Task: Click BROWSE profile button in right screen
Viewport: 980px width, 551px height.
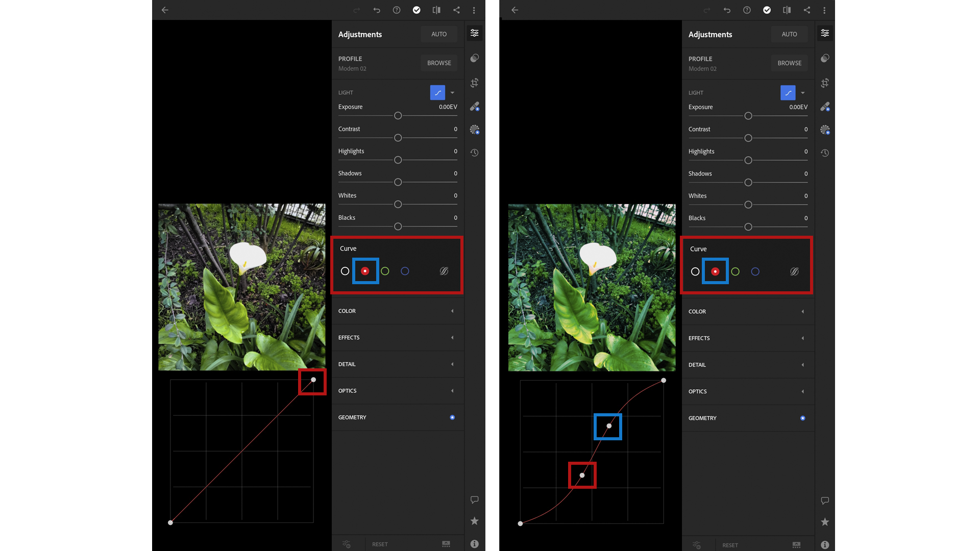Action: coord(789,63)
